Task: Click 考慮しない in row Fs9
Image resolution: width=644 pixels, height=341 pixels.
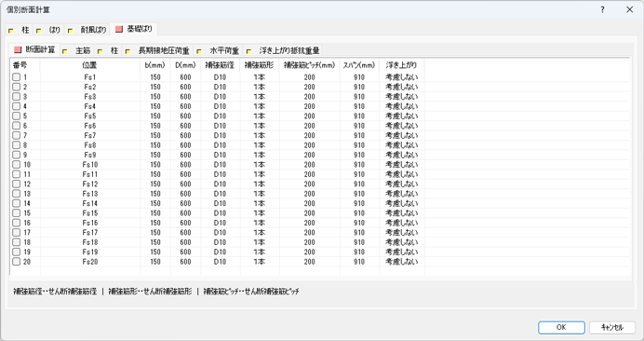Action: (402, 155)
